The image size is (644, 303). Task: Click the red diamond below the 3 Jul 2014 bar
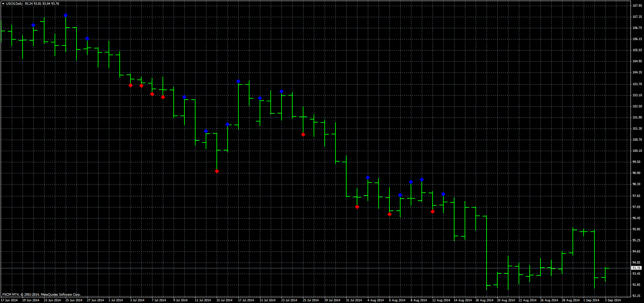[130, 86]
